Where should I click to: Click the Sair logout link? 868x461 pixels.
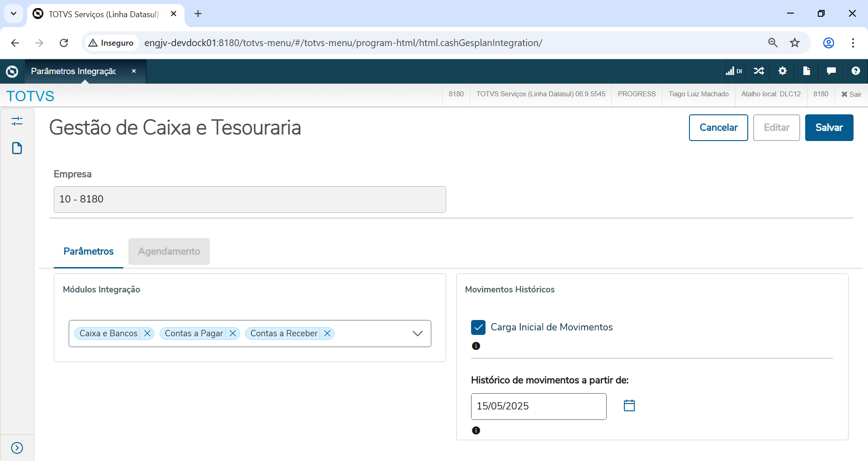851,94
